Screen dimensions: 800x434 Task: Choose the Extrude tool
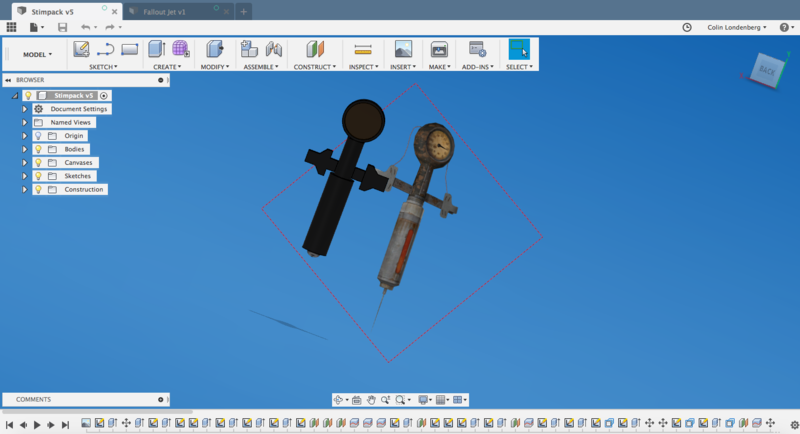coord(157,49)
